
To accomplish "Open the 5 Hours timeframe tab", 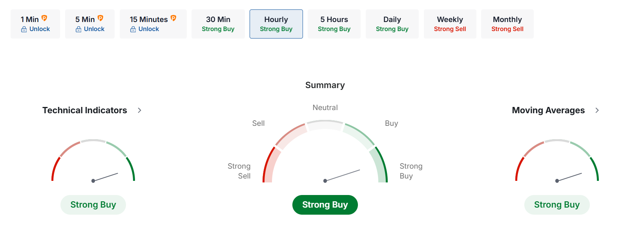I will tap(334, 24).
